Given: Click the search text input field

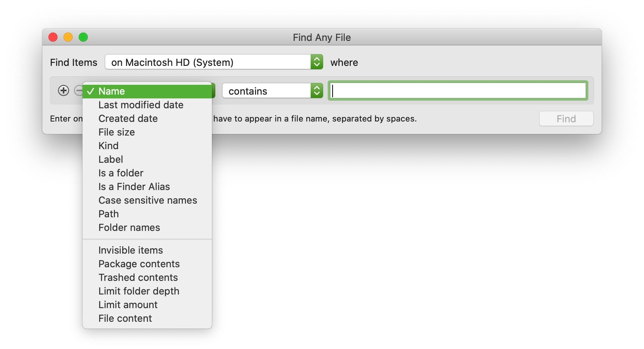Looking at the screenshot, I should click(458, 91).
